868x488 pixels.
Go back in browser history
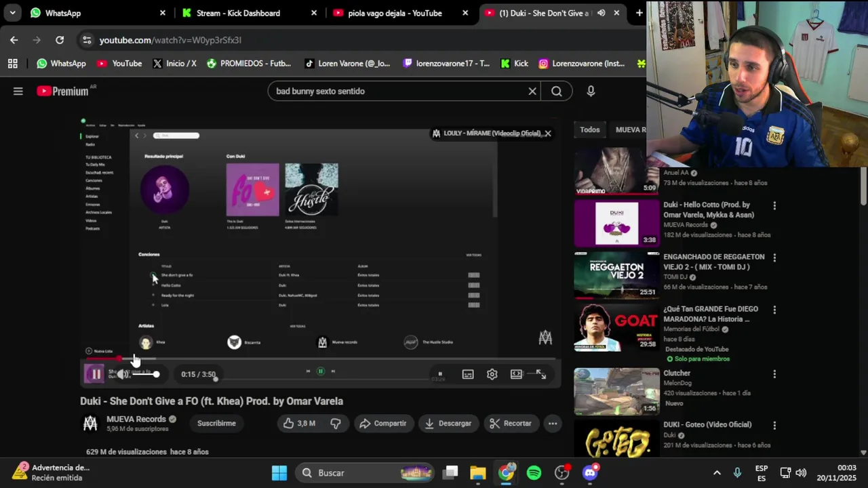click(14, 40)
